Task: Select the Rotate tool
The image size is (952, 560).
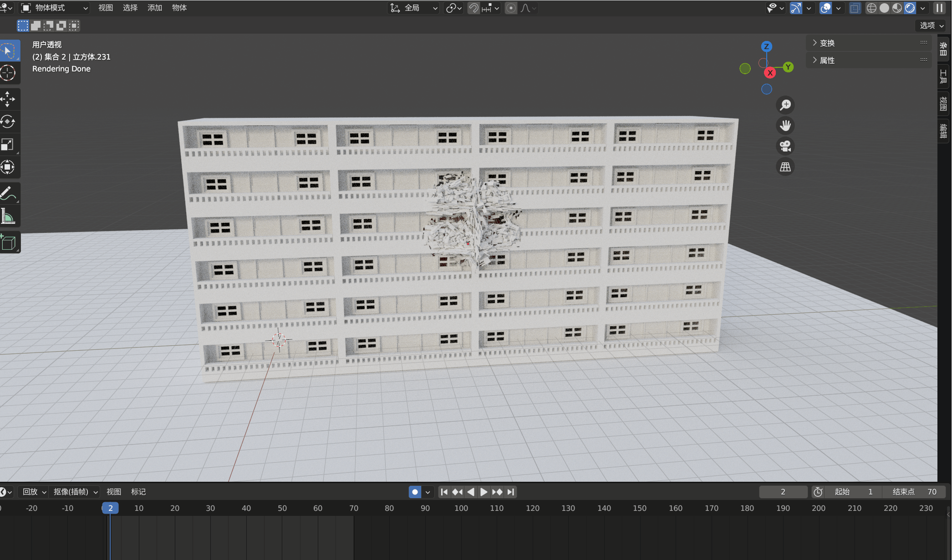Action: click(x=8, y=121)
